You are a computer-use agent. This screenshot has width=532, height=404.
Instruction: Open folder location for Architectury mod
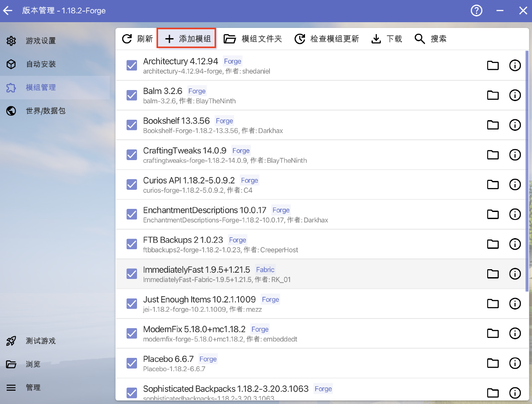[x=493, y=66]
